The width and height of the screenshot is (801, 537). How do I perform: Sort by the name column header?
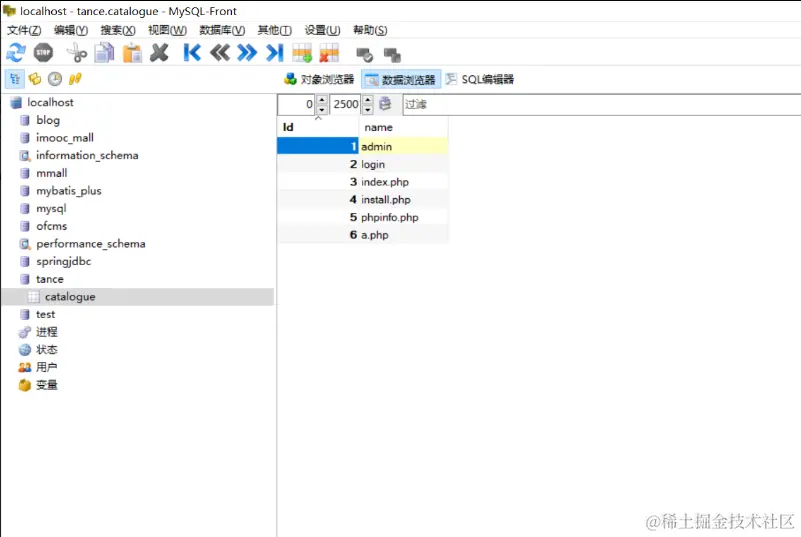click(404, 127)
